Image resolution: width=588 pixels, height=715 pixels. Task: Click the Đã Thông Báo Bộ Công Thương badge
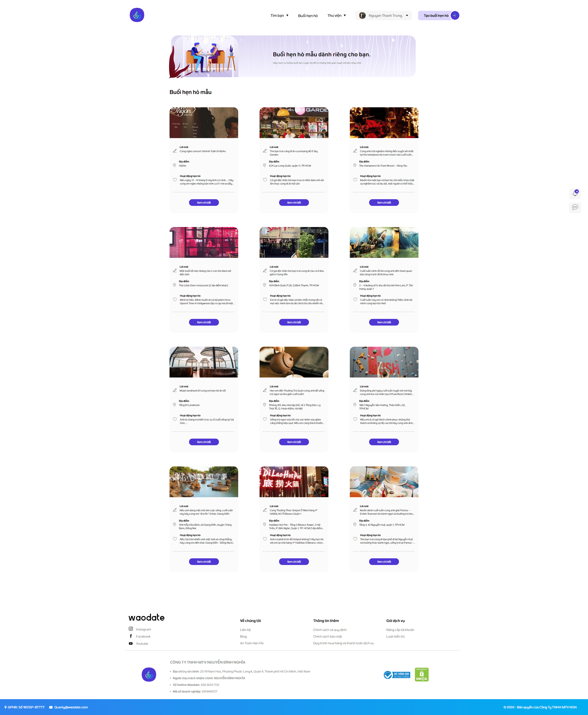click(397, 674)
